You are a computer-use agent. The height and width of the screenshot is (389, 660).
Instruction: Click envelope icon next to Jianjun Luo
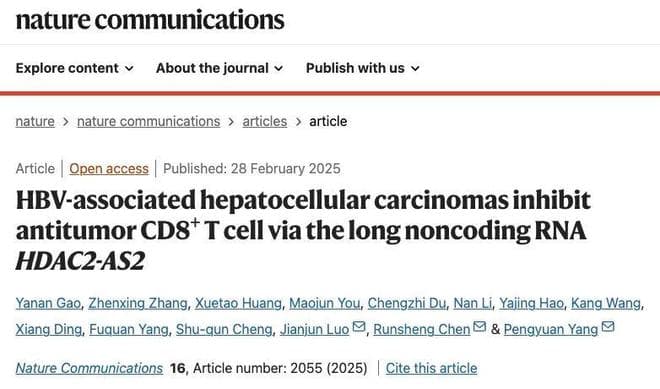pyautogui.click(x=359, y=327)
